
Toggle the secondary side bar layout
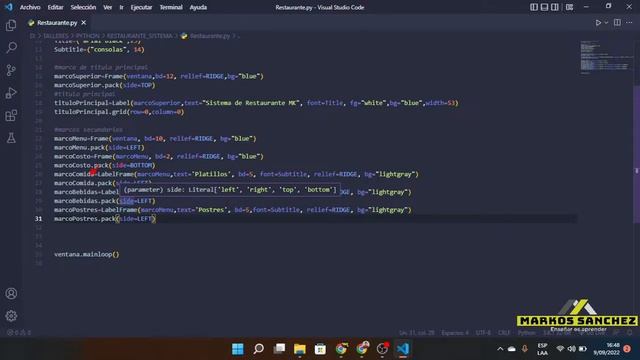coord(555,7)
